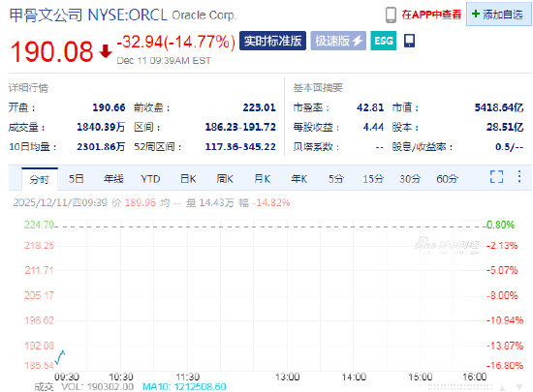Switch to 极速版 quote mode
This screenshot has height=392, width=533.
[338, 41]
